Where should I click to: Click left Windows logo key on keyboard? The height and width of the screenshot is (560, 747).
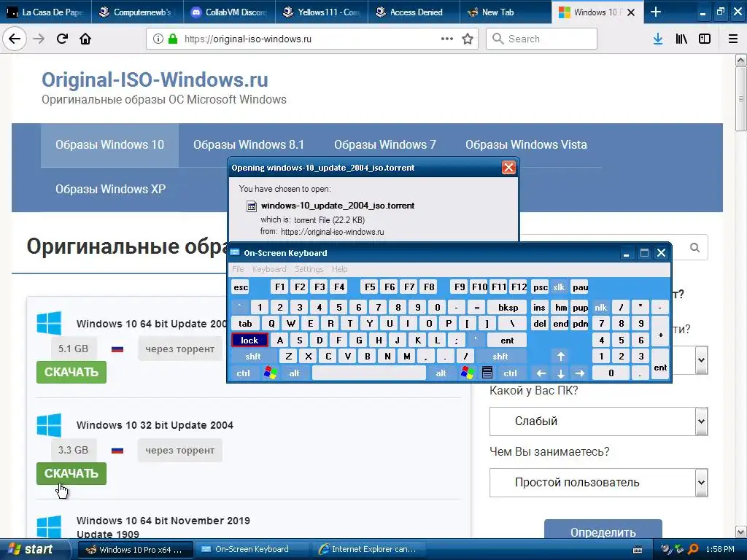pyautogui.click(x=270, y=373)
